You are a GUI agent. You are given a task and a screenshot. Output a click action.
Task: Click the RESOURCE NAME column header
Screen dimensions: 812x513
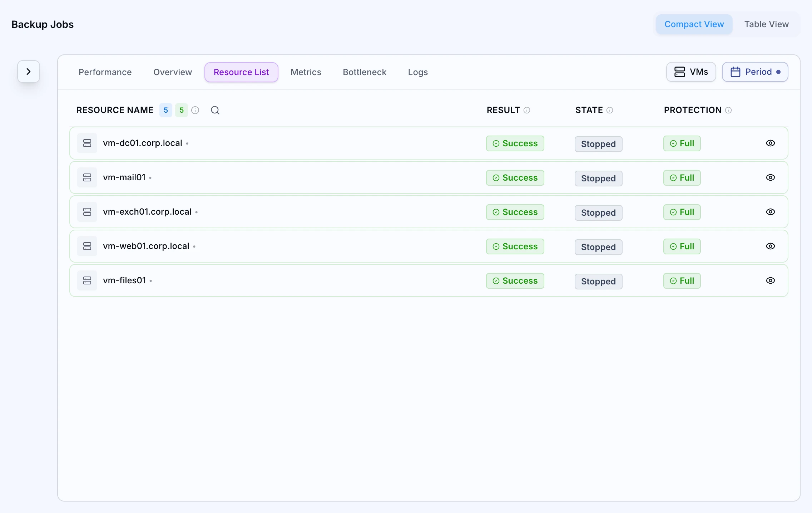(115, 110)
